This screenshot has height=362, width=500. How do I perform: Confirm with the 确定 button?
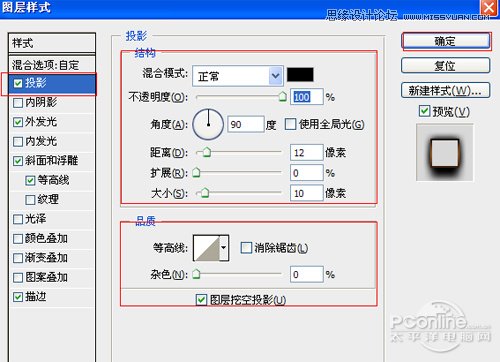point(446,41)
